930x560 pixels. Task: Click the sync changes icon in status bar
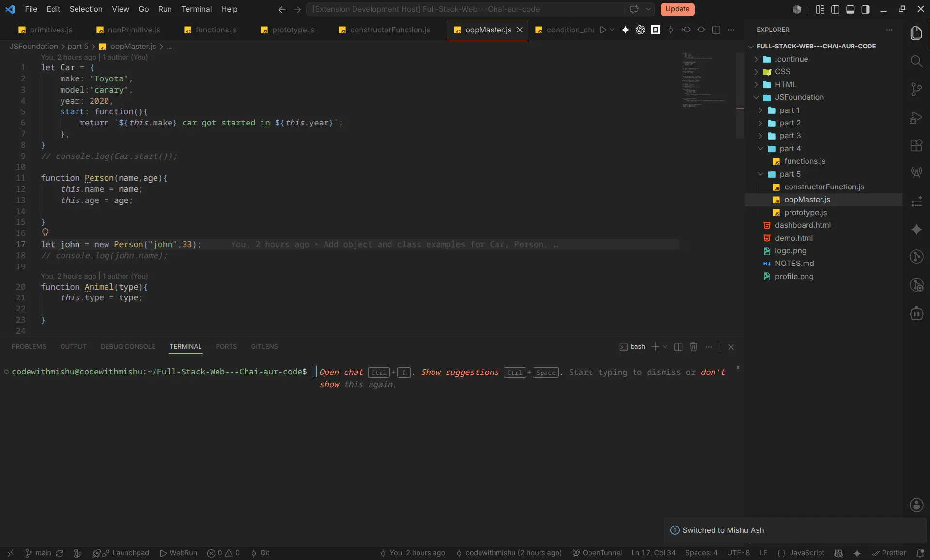pyautogui.click(x=60, y=553)
